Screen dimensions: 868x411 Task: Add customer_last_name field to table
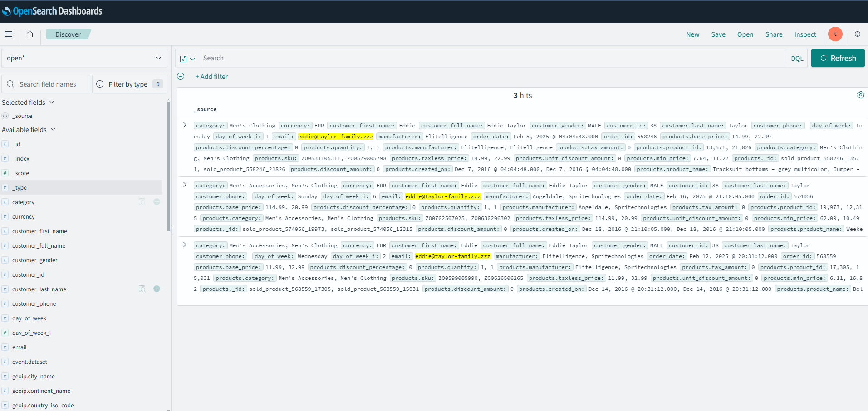click(x=157, y=289)
